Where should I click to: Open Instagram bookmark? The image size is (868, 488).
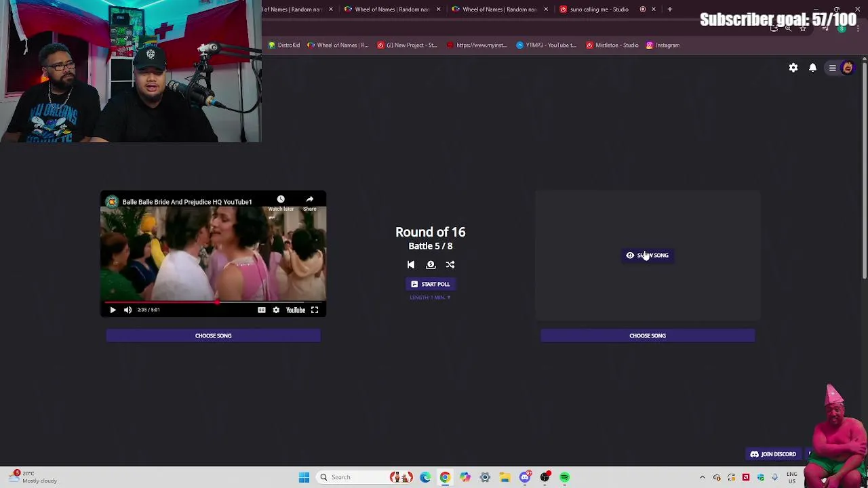point(663,45)
